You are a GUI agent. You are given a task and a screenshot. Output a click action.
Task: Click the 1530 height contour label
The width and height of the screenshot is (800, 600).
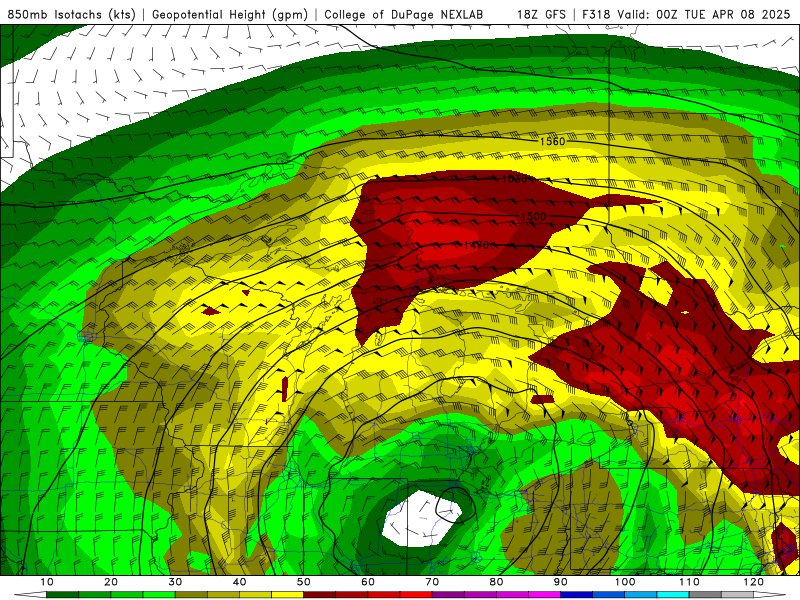pos(514,179)
